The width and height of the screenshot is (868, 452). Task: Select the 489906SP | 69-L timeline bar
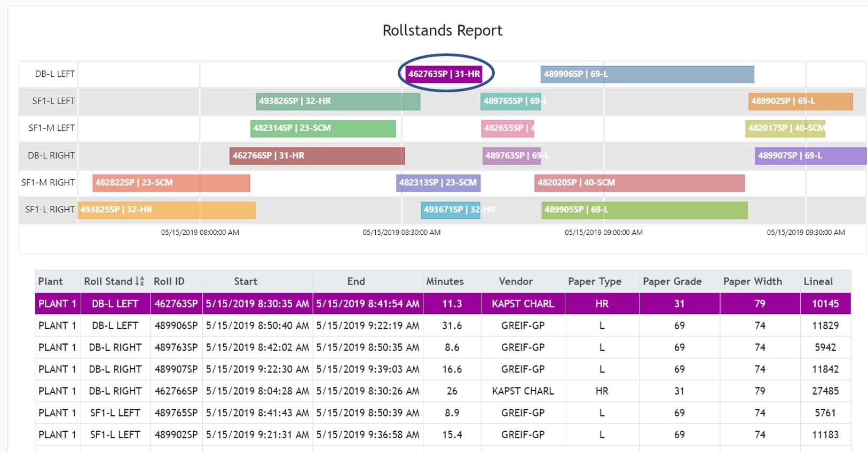coord(647,74)
